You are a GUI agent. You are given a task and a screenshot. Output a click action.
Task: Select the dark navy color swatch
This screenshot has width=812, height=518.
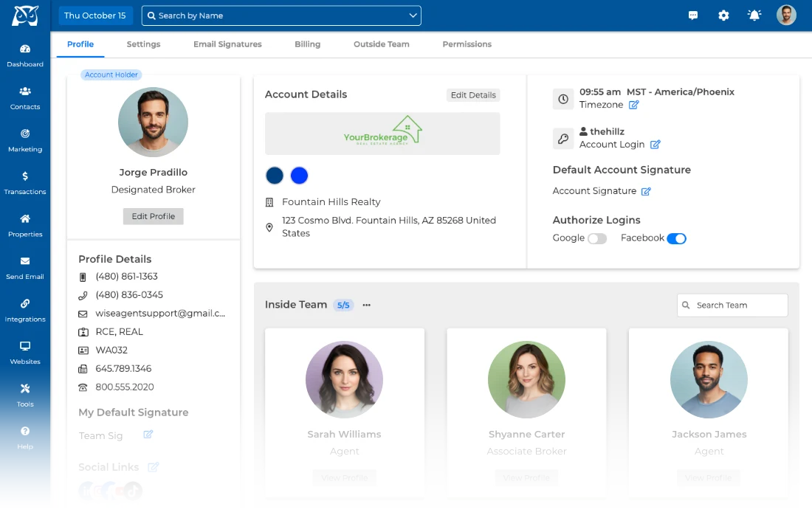(275, 176)
